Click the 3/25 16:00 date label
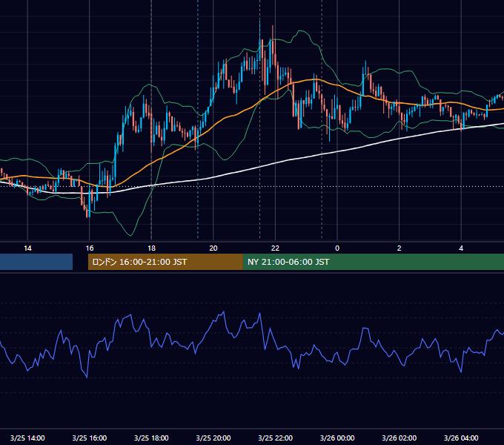 (x=90, y=438)
